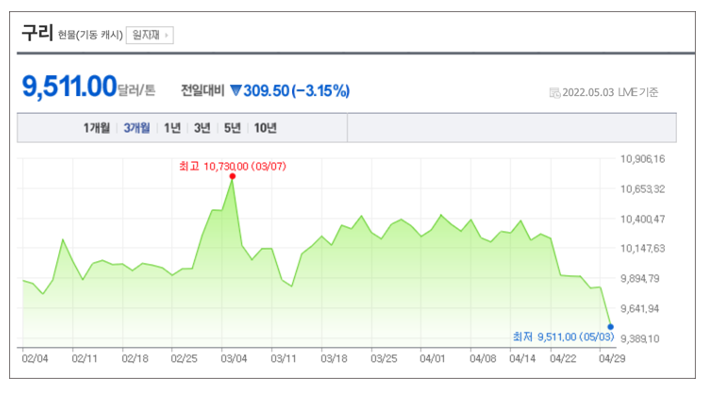Click the red 최고 peak marker dot
The image size is (708, 394).
(x=233, y=176)
